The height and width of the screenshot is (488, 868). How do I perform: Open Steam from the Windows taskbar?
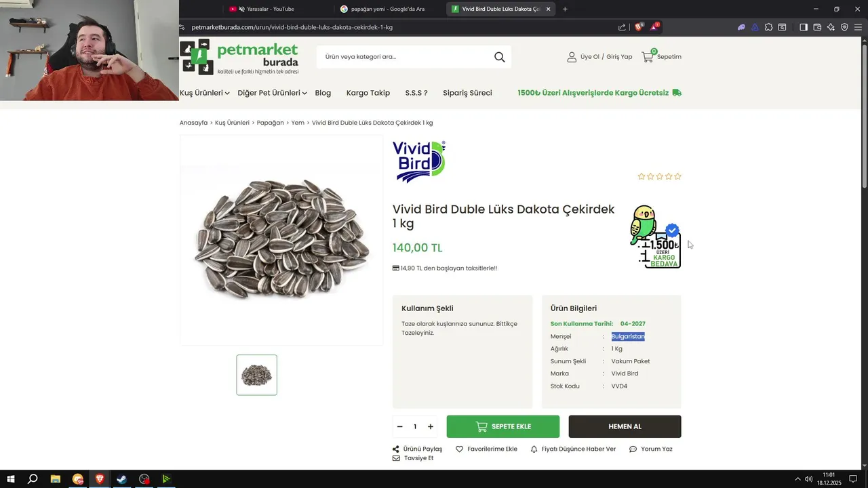121,479
